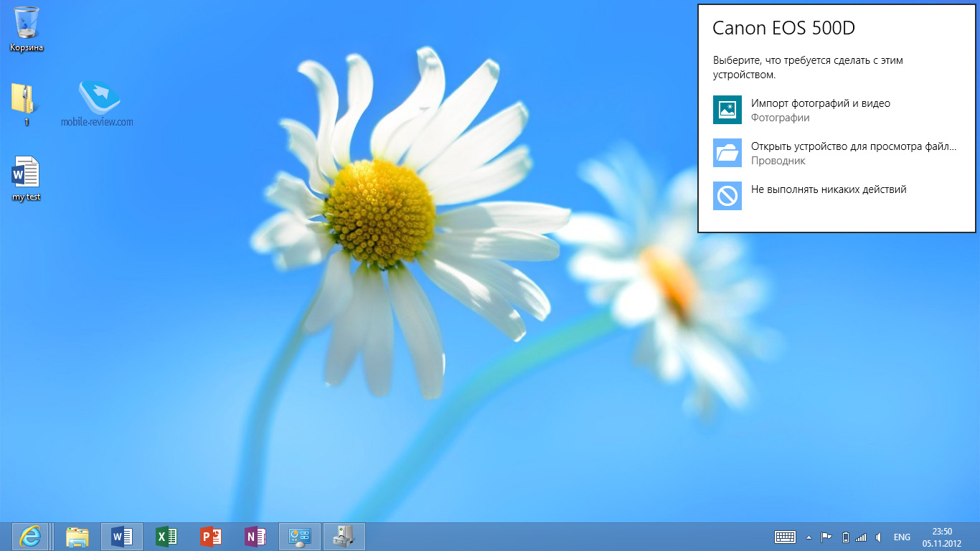Choose Импорт фотографий и видео option
Screen dimensions: 980x551
pyautogui.click(x=837, y=110)
